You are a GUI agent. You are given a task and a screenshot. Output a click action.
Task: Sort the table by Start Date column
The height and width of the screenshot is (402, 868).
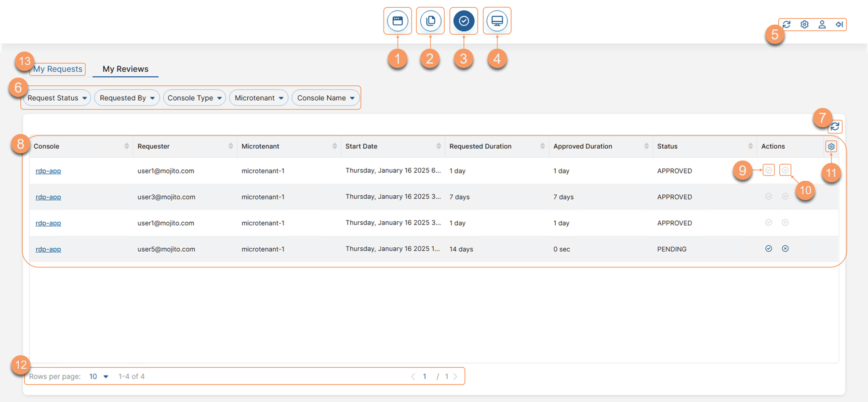(x=439, y=146)
